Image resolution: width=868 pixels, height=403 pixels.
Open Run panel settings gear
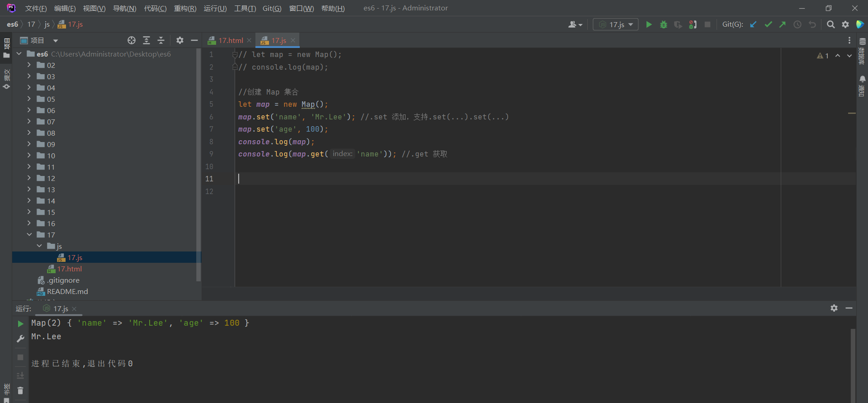pos(834,308)
